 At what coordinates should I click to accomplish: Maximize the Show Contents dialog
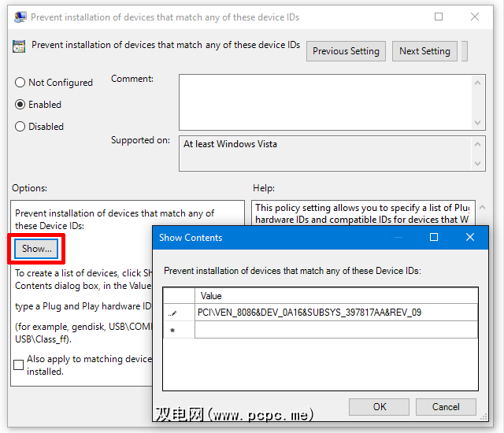(434, 237)
